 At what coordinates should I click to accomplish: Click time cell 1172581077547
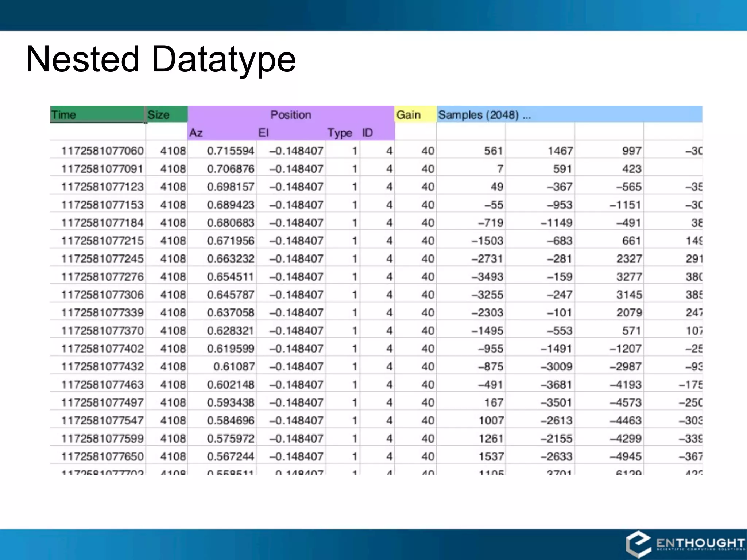(102, 420)
